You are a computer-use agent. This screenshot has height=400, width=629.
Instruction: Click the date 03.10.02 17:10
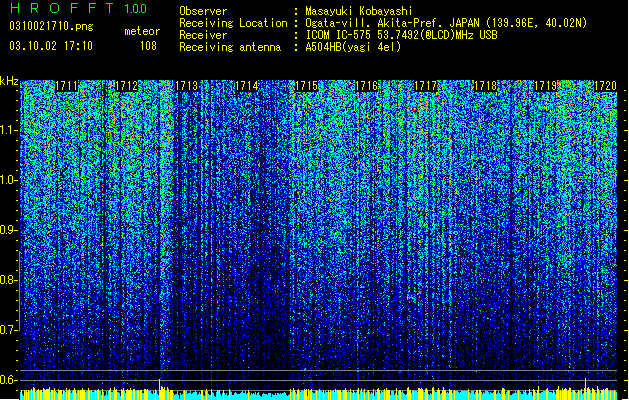coord(51,46)
